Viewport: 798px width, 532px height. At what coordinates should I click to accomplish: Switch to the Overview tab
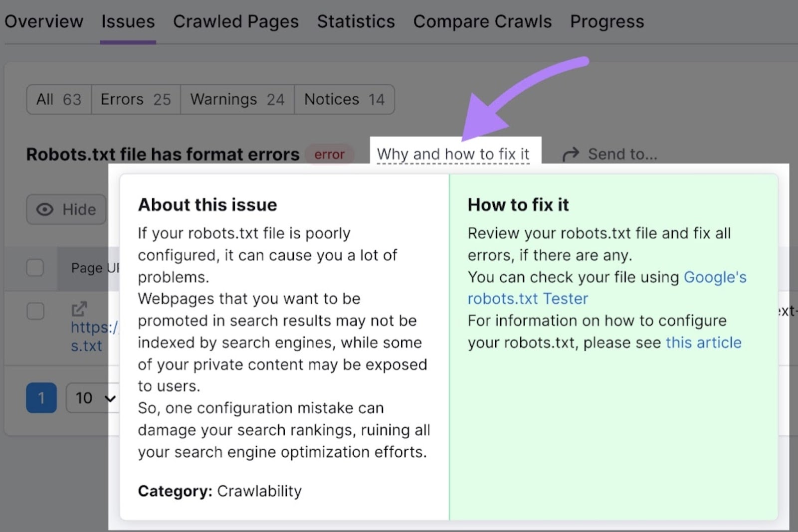(44, 21)
